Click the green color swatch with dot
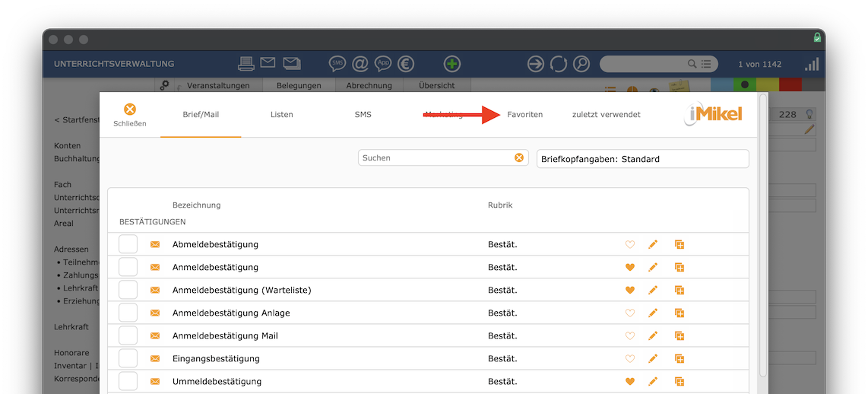The height and width of the screenshot is (394, 868). (745, 84)
